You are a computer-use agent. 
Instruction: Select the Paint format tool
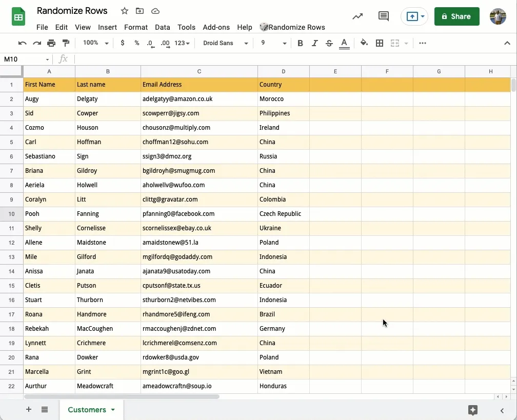point(66,43)
